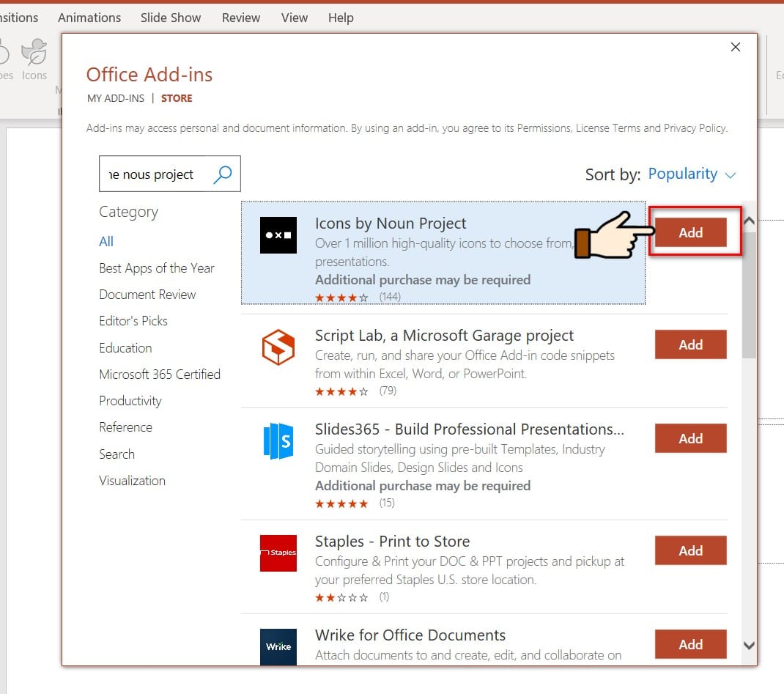Select the All category
This screenshot has width=784, height=694.
point(106,242)
